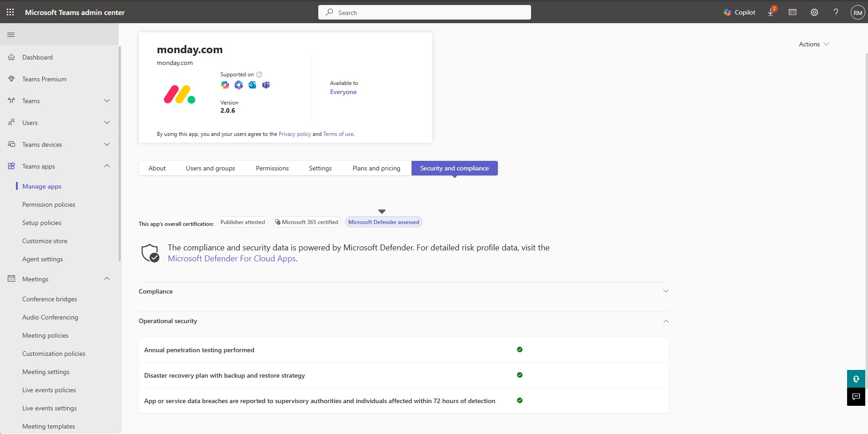
Task: Open the app launcher waffle icon
Action: (x=10, y=12)
